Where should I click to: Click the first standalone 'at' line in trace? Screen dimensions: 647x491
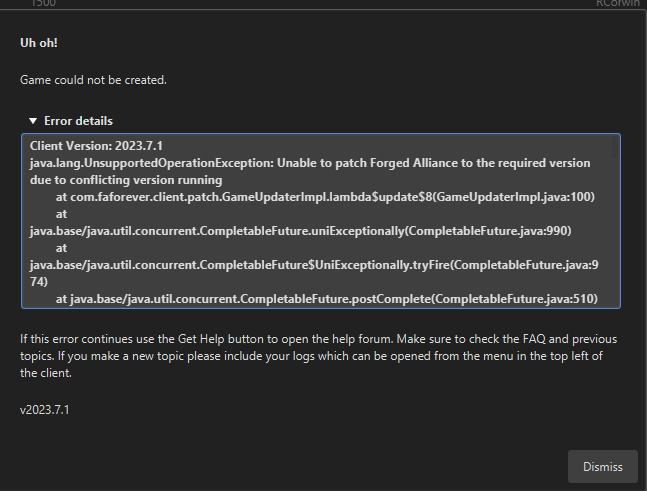[61, 214]
